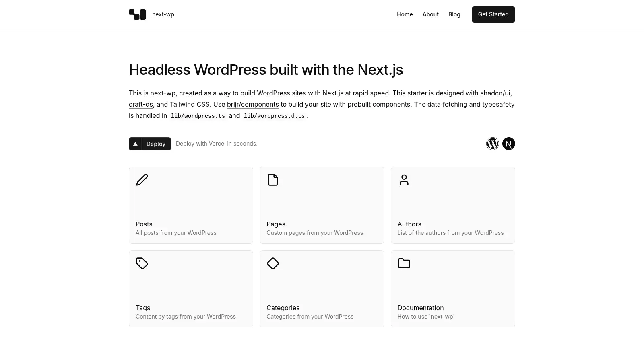The image size is (644, 362).
Task: Open the Tags card title
Action: coord(143,308)
